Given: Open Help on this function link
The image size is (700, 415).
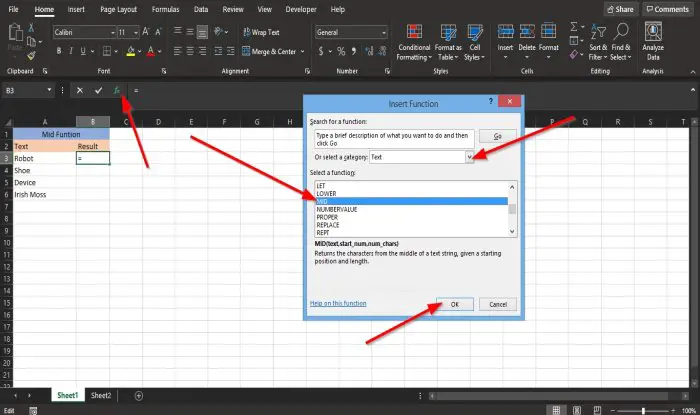Looking at the screenshot, I should [338, 303].
